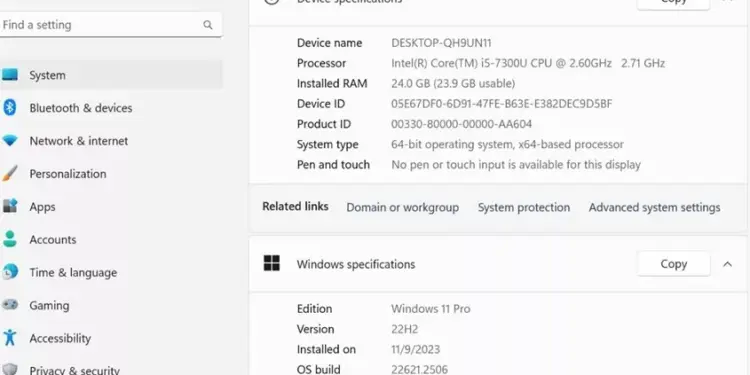Click the Edition label
The width and height of the screenshot is (750, 375).
(x=314, y=309)
